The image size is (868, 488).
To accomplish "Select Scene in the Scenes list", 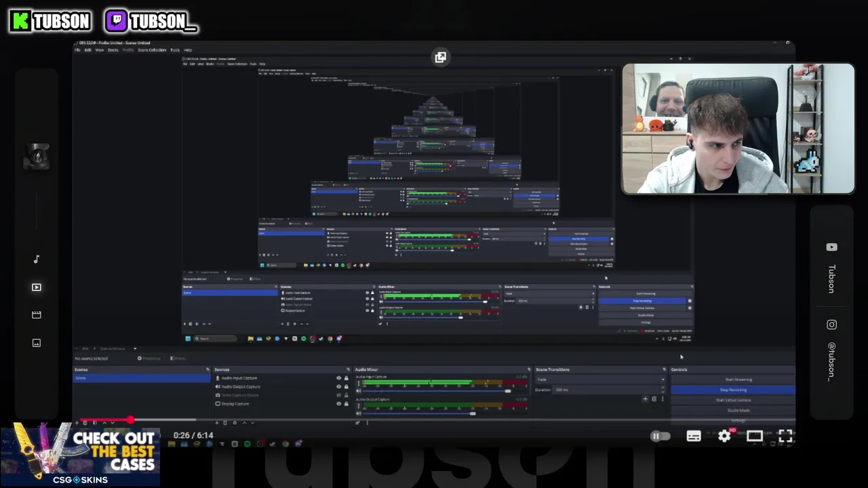I will (142, 378).
